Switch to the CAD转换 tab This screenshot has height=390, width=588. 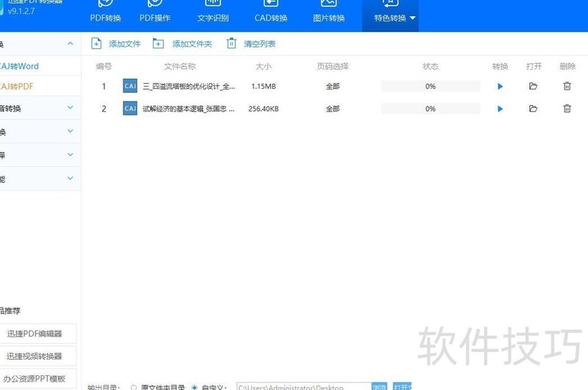[270, 14]
